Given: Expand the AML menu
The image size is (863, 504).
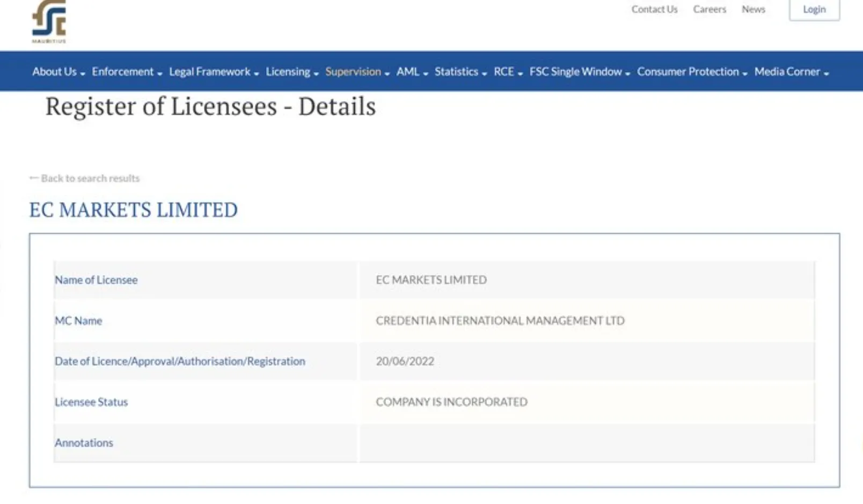Looking at the screenshot, I should click(x=412, y=72).
